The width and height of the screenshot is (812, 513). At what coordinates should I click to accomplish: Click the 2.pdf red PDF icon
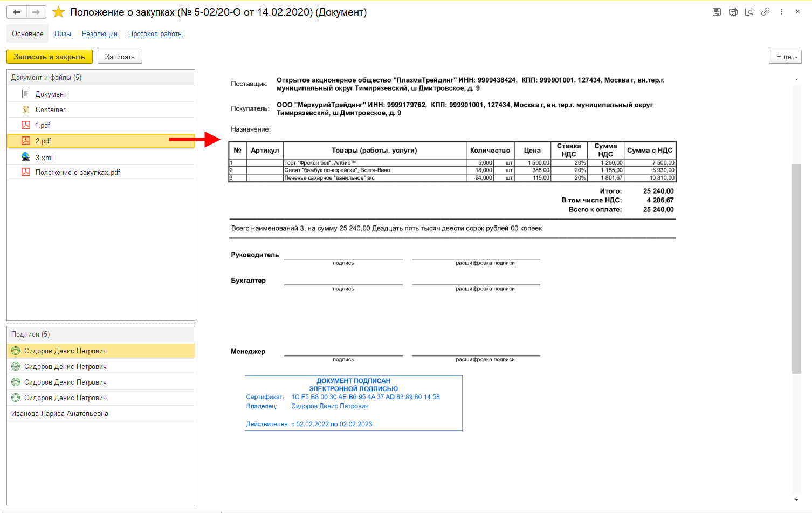(25, 141)
